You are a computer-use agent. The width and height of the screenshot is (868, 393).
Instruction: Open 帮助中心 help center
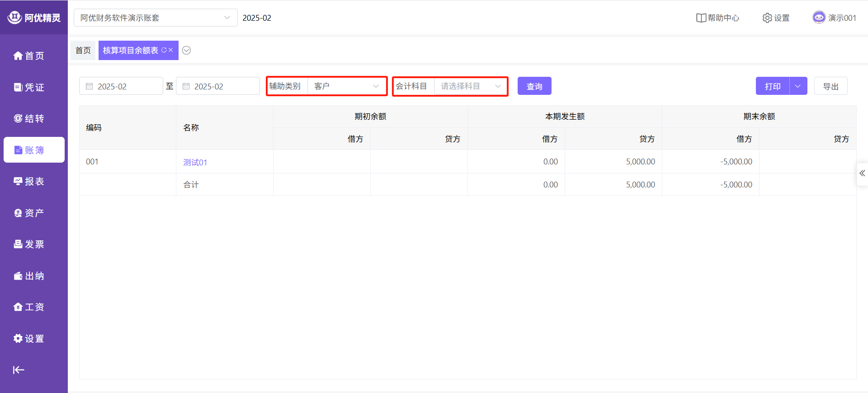pyautogui.click(x=718, y=18)
